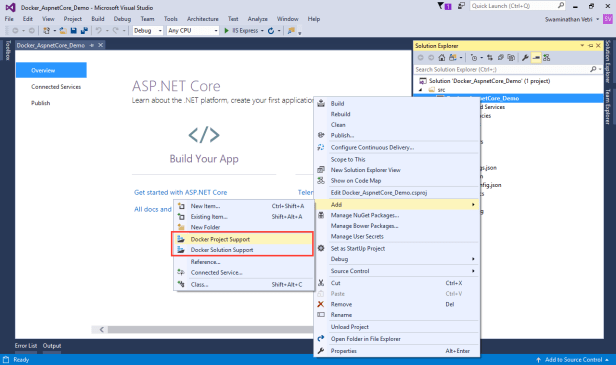
Task: Choose Unload Project from context menu
Action: (x=397, y=326)
